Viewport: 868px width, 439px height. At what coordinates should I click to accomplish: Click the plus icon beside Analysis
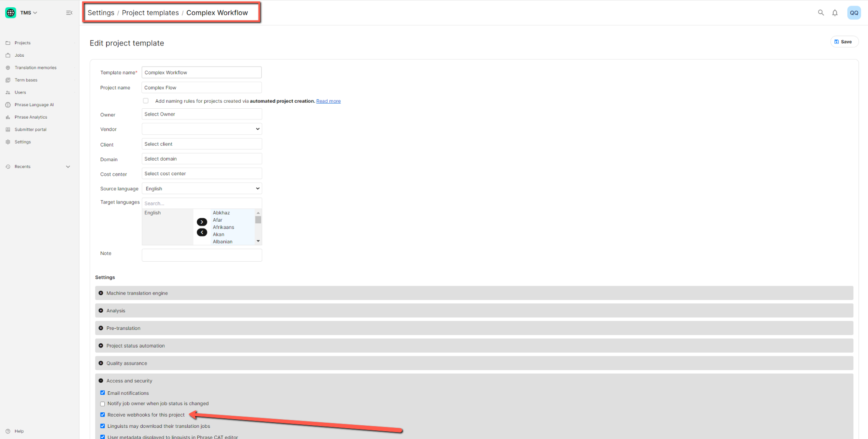pyautogui.click(x=101, y=311)
